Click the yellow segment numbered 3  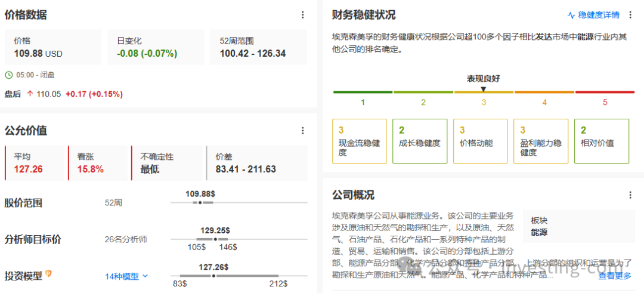(x=484, y=92)
